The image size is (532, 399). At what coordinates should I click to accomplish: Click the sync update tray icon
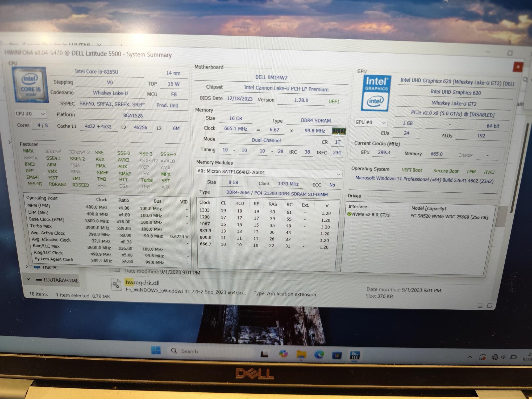482,357
